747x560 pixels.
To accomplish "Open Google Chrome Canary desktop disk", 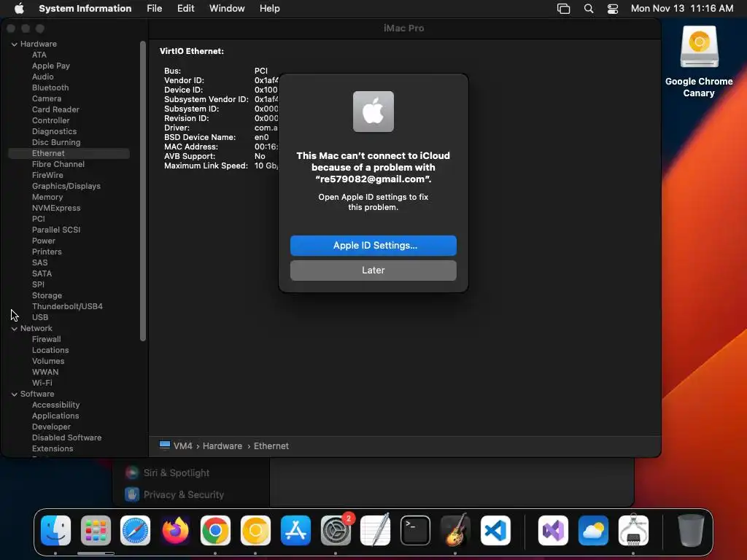I will [699, 47].
